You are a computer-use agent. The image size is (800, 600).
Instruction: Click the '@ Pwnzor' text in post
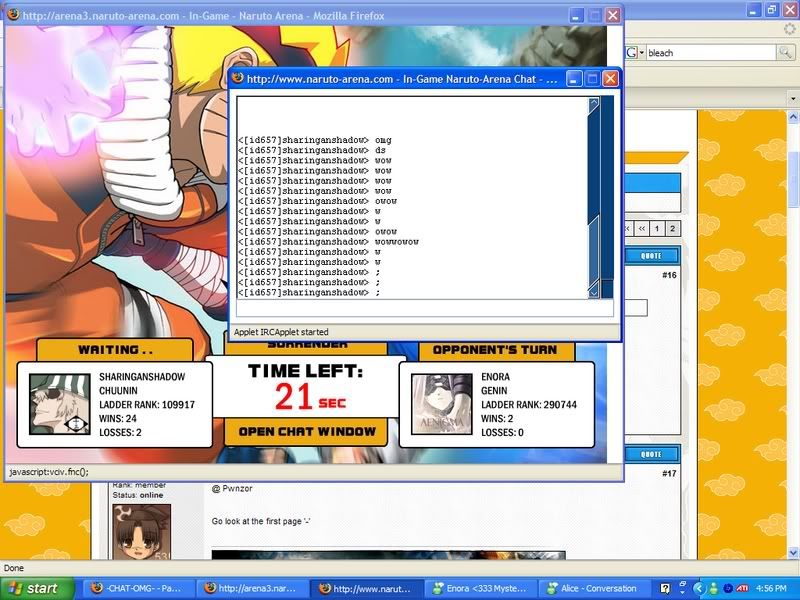232,488
